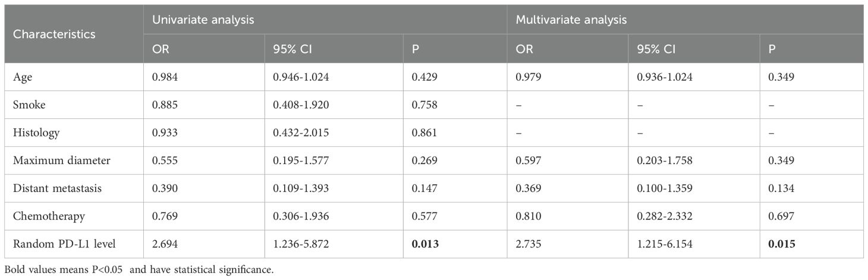The image size is (868, 280).
Task: Click the bold 0.013 P value
Action: [424, 244]
